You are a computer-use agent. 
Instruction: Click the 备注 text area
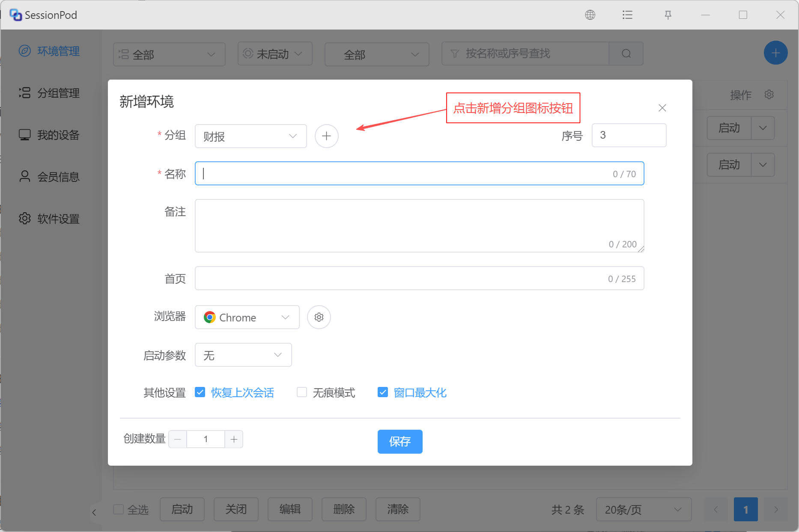click(419, 226)
